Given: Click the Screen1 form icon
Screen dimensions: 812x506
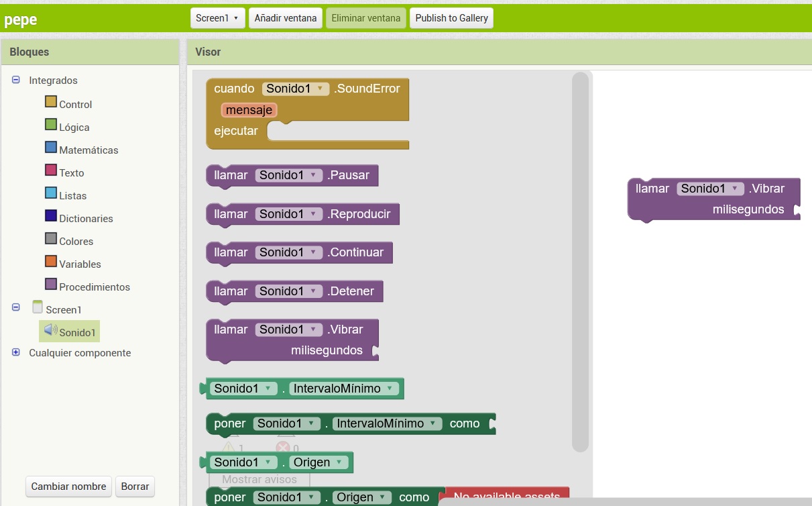Looking at the screenshot, I should pos(38,307).
